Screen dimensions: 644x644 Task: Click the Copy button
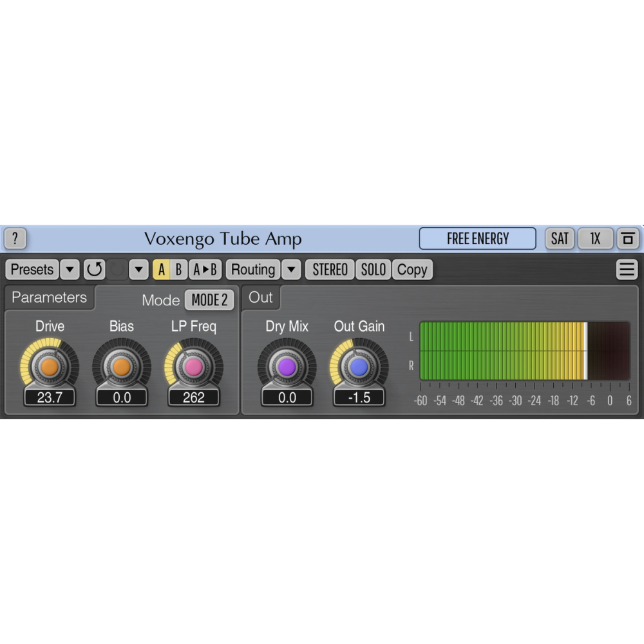pyautogui.click(x=412, y=269)
